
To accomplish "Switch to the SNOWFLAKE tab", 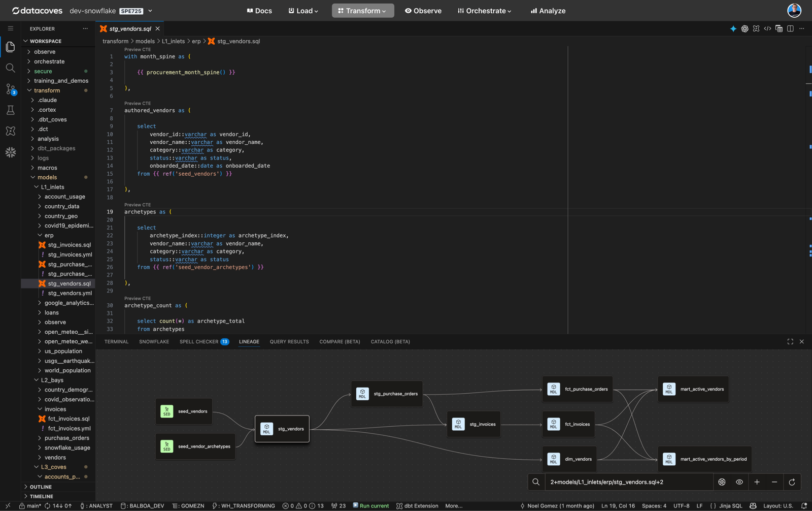I will [154, 342].
